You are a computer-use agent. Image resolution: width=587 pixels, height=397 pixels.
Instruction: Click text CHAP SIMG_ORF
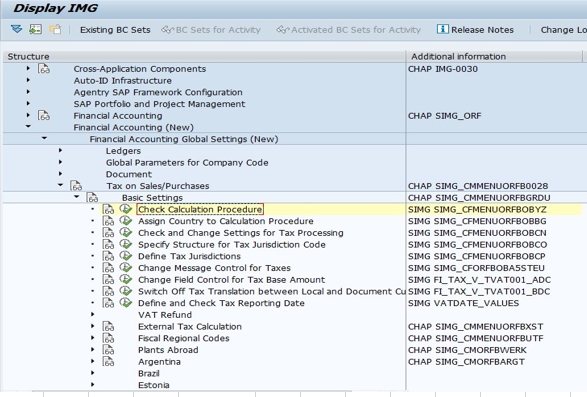click(x=444, y=116)
